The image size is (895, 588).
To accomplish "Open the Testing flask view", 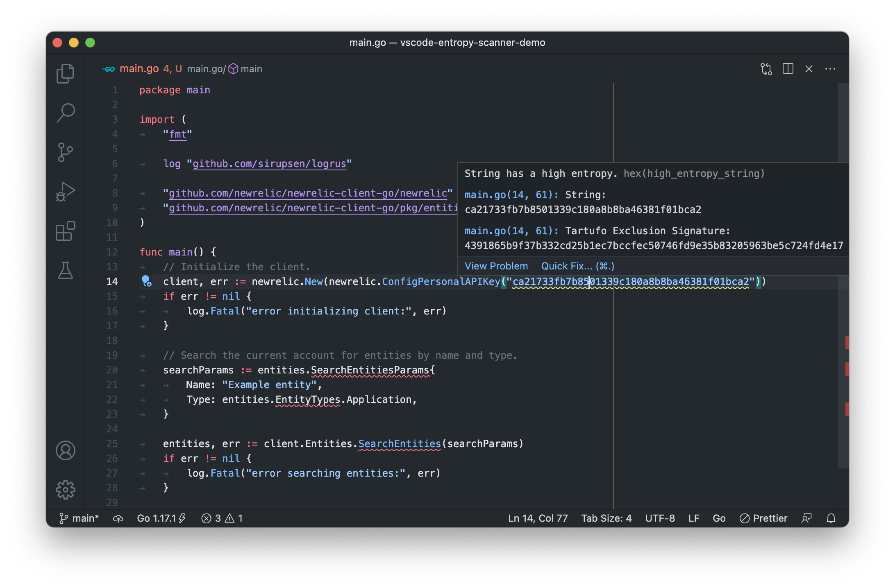I will pyautogui.click(x=65, y=271).
